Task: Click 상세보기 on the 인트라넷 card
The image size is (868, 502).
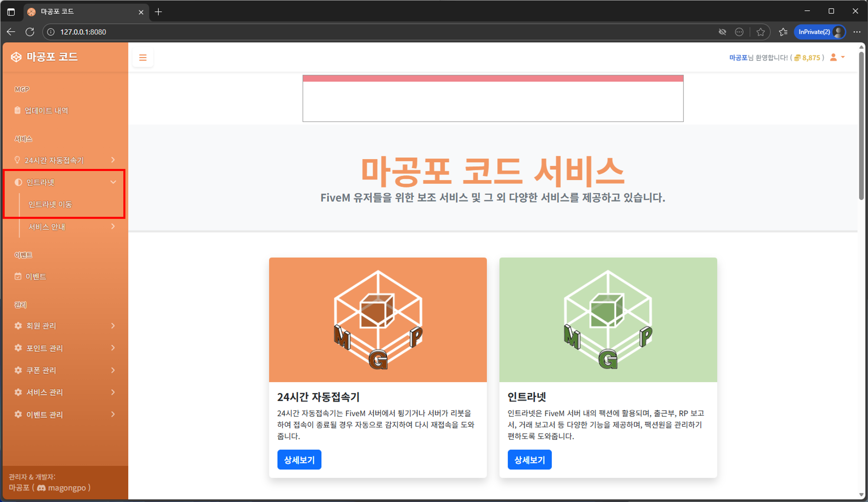Action: click(x=529, y=460)
